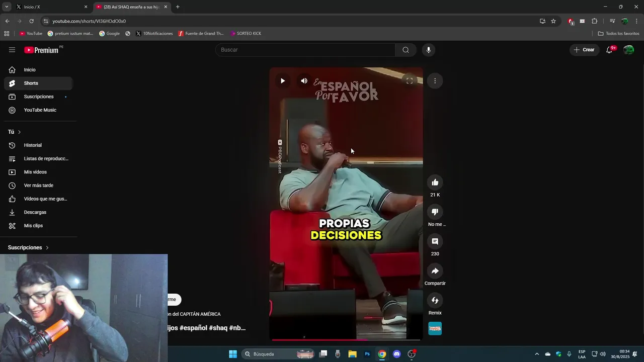Close the Así SHAQ enseña YouTube tab
644x362 pixels.
tap(166, 7)
